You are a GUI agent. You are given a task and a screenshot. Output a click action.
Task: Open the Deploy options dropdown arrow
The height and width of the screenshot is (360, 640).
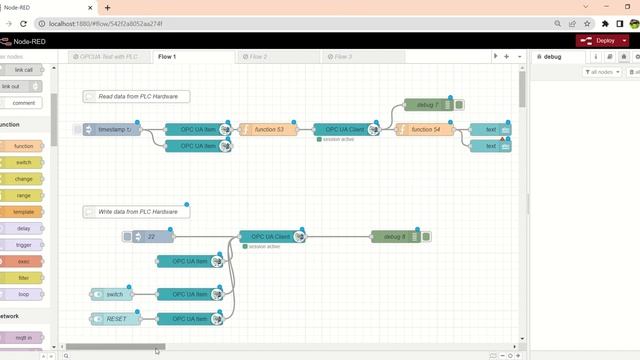624,41
